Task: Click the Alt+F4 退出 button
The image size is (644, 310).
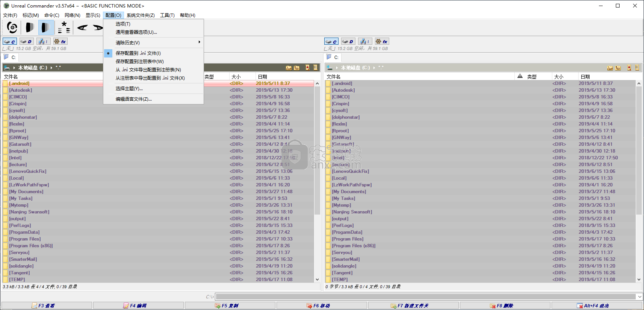Action: point(597,305)
